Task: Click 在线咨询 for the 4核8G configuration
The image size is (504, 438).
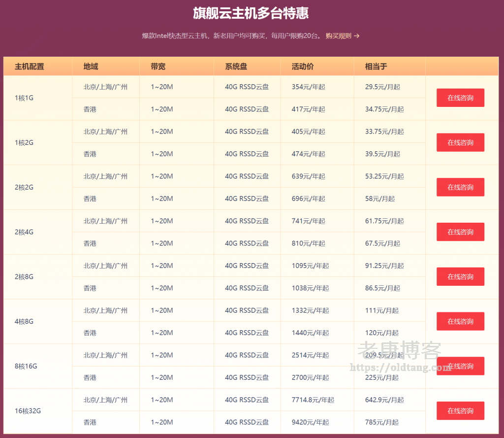Action: [x=460, y=321]
